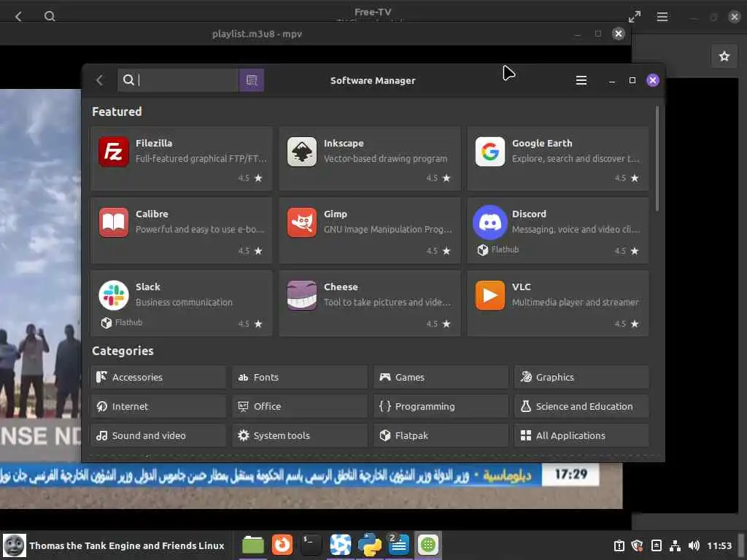Open the volume tray icon
The width and height of the screenshot is (747, 560).
694,545
